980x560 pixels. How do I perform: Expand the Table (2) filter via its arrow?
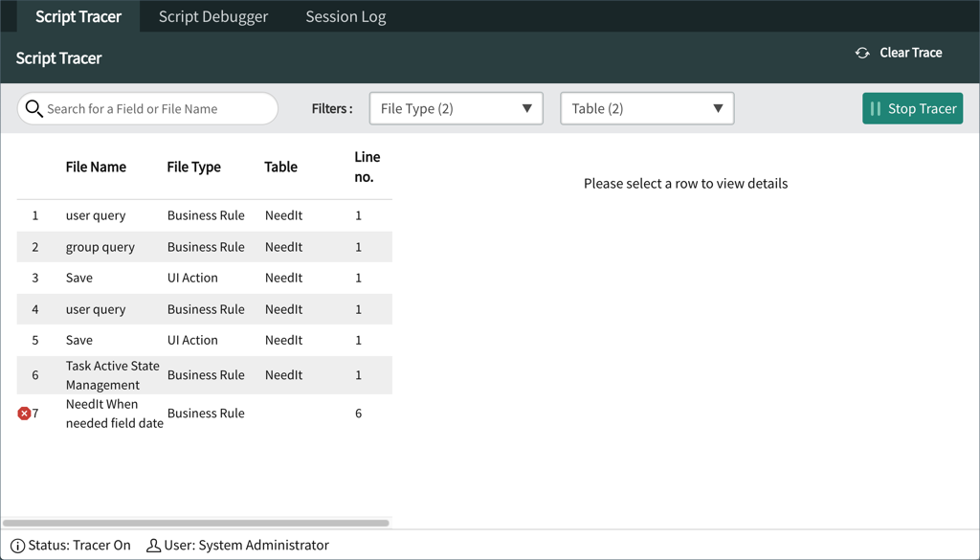click(x=718, y=108)
